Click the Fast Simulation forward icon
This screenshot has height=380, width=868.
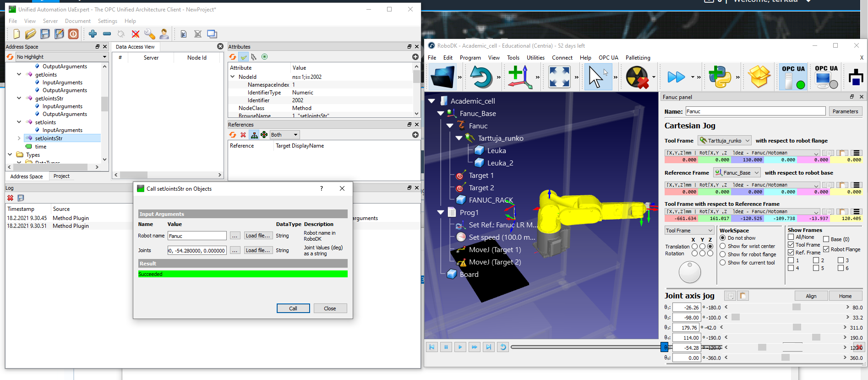point(676,77)
